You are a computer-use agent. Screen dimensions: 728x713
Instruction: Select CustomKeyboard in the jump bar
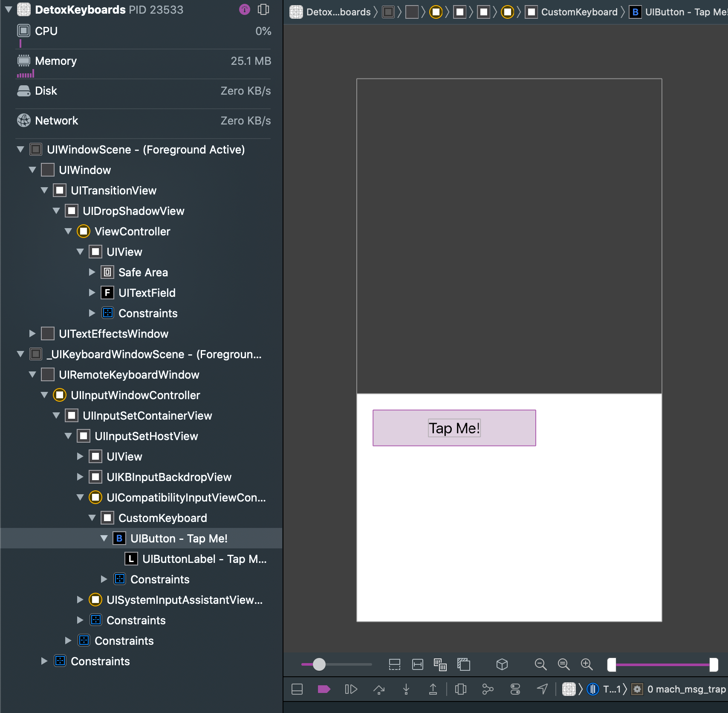pyautogui.click(x=580, y=12)
